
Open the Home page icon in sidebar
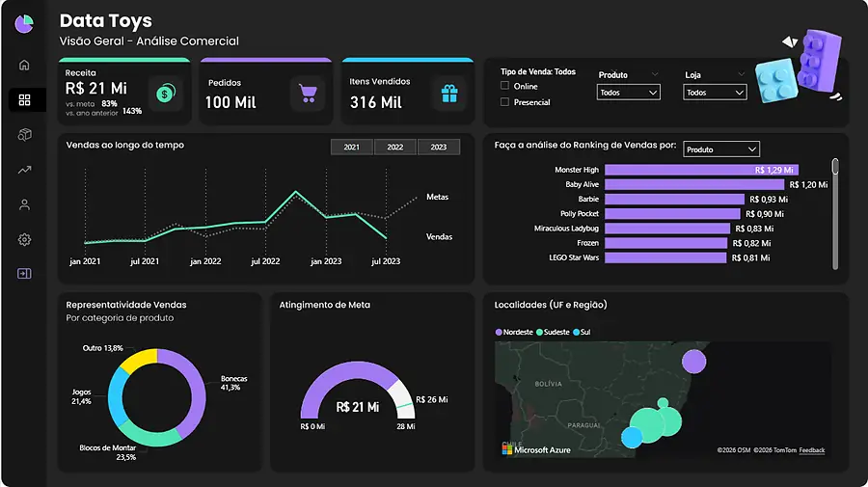[x=24, y=65]
